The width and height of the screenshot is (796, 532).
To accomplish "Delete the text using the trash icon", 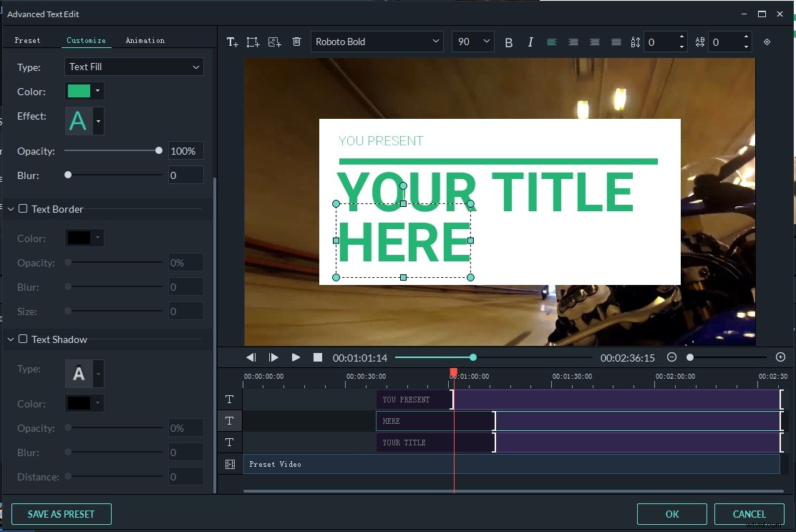I will (296, 42).
